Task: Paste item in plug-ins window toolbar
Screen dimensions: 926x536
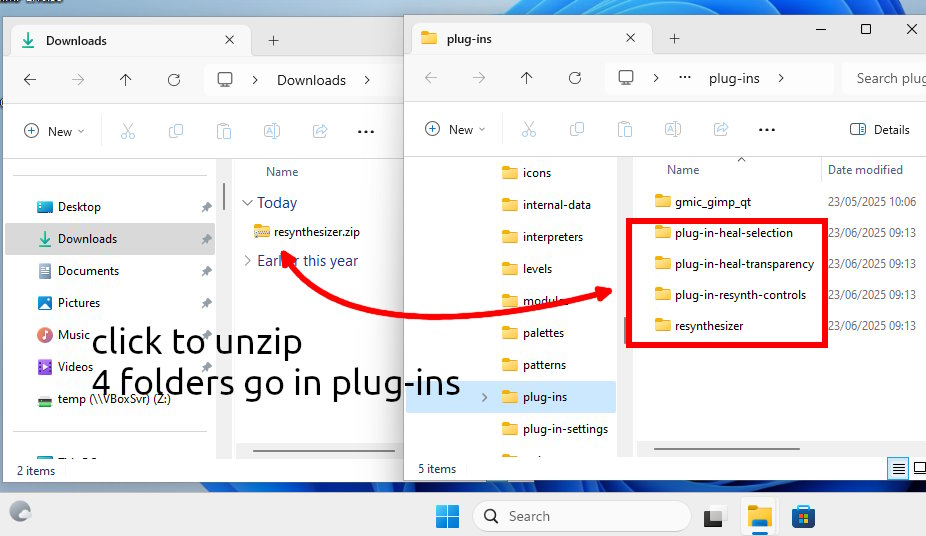Action: [x=625, y=129]
